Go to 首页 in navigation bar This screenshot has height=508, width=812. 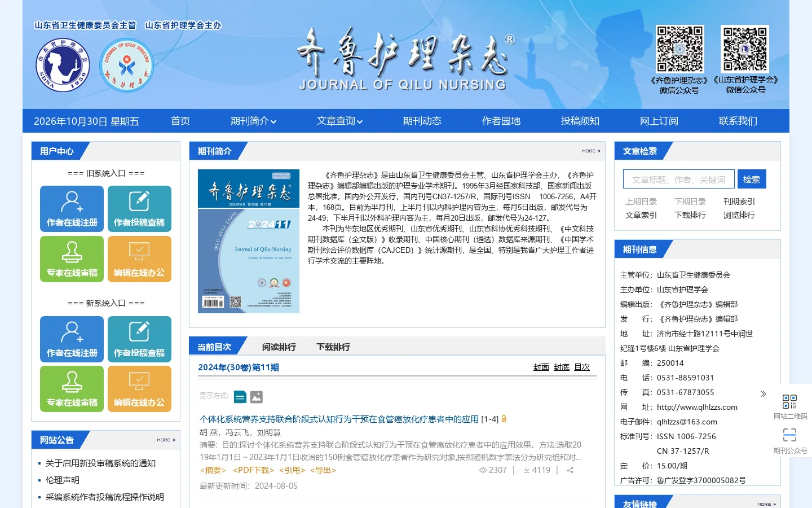pos(180,121)
